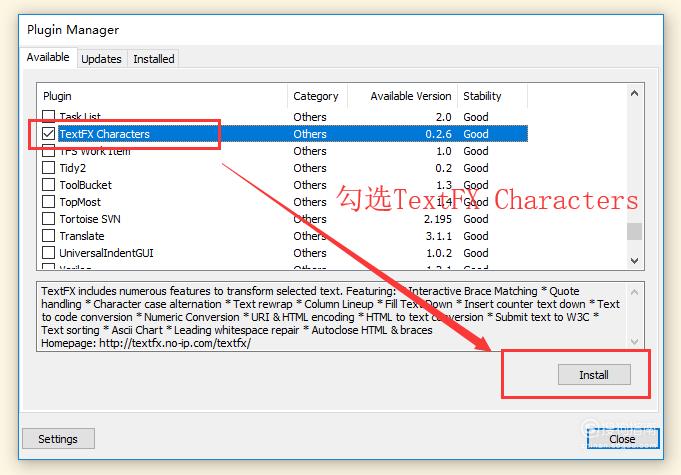
Task: Check the Tidy2 plugin checkbox
Action: [48, 168]
